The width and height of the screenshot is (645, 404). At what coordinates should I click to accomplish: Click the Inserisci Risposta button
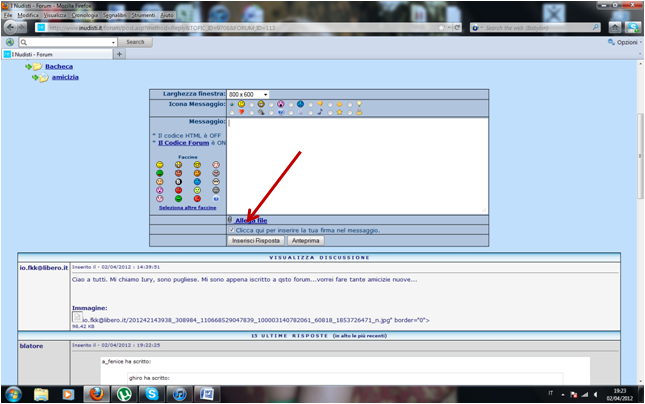[x=256, y=241]
